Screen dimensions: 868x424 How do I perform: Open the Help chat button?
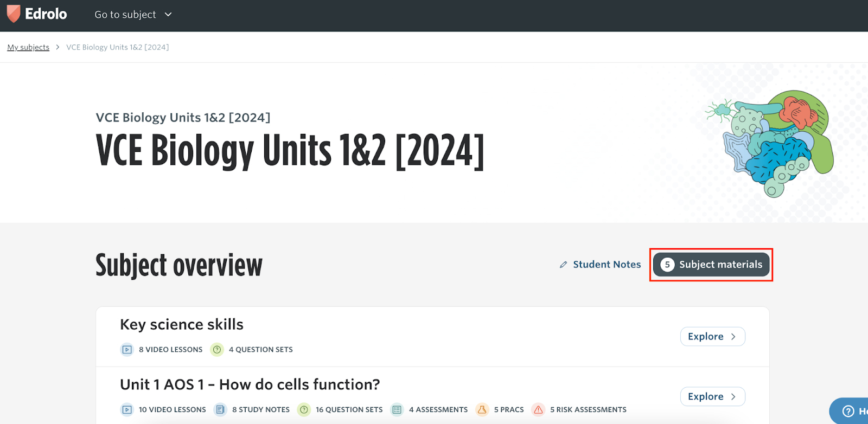click(x=848, y=411)
